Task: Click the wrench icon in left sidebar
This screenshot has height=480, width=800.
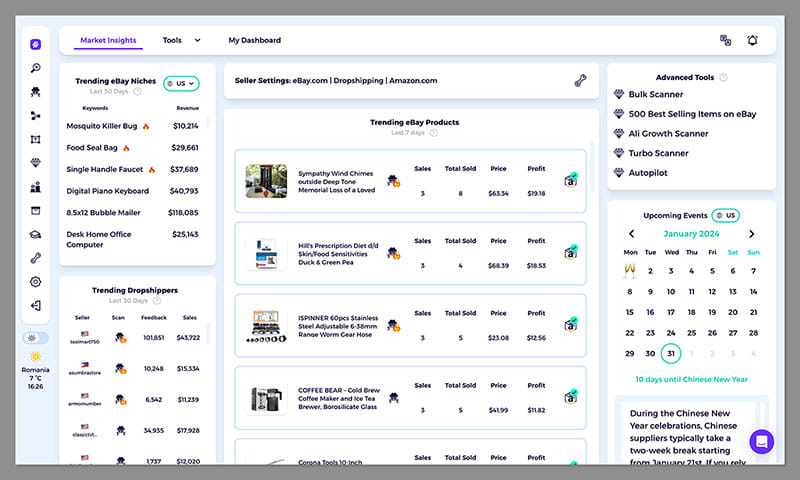Action: [x=35, y=258]
